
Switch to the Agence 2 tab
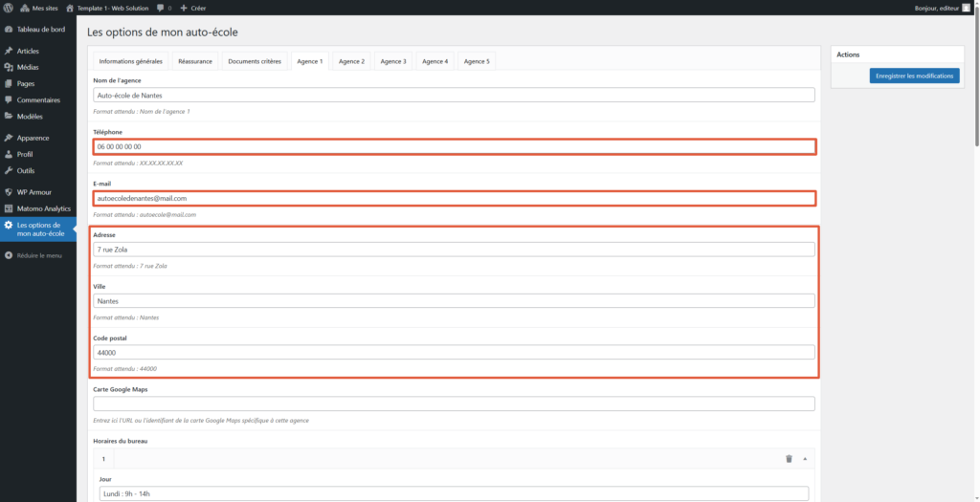click(351, 61)
